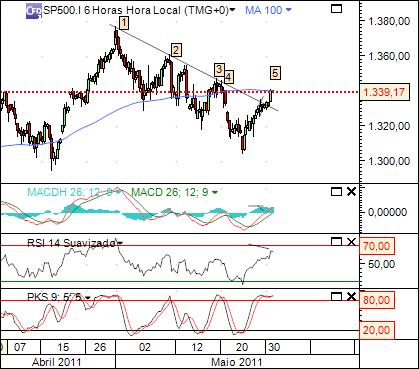Click the PKS 80,00 level label
419x369 pixels.
(377, 300)
